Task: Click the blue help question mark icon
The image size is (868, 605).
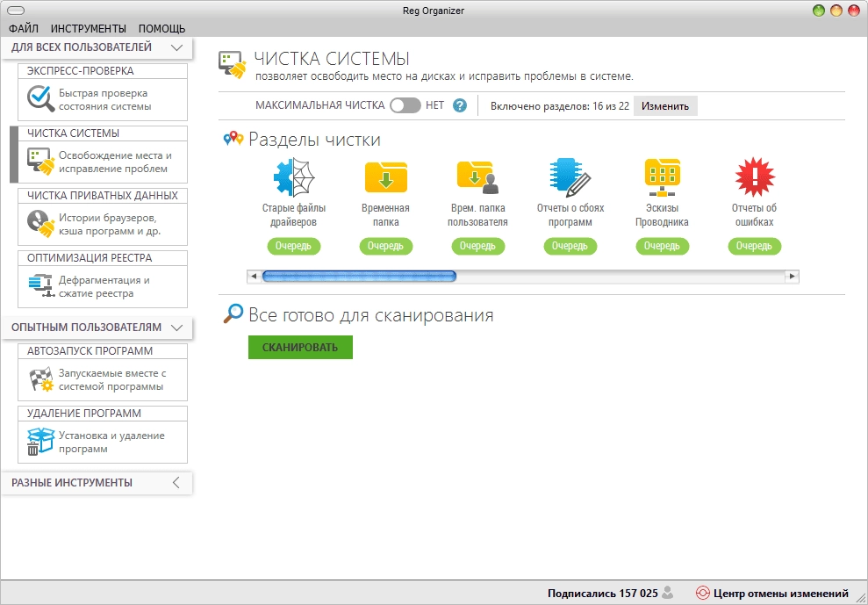Action: [x=460, y=105]
